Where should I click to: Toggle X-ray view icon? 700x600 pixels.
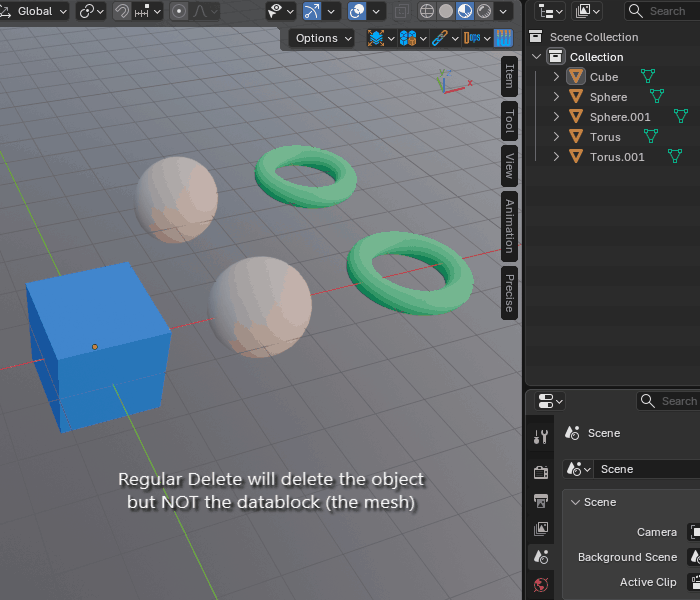401,12
